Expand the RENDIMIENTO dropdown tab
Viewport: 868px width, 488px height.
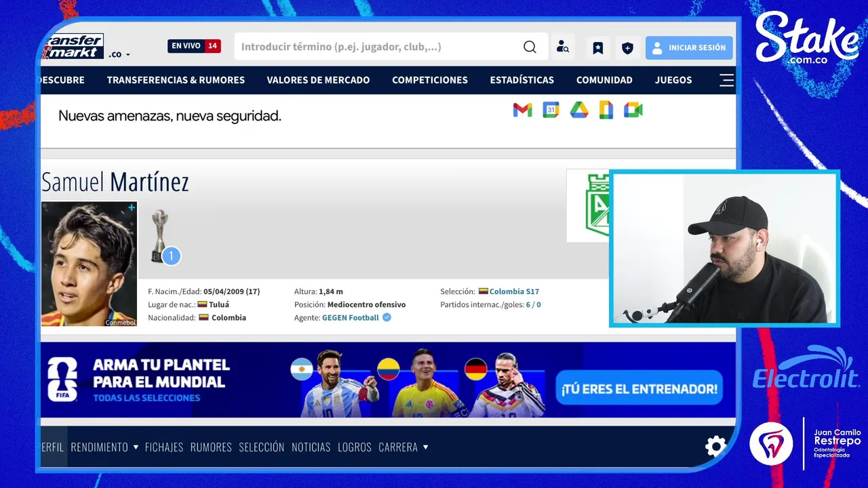pos(104,447)
